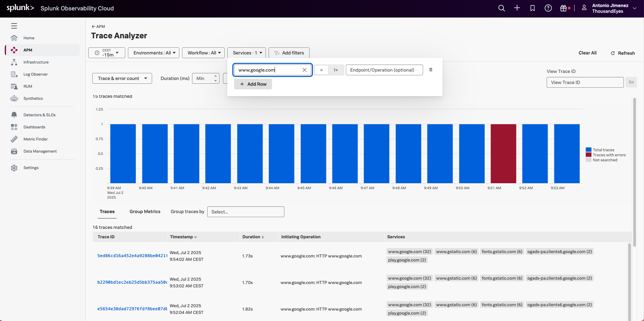Click the Add filters button
This screenshot has height=321, width=644.
click(289, 53)
